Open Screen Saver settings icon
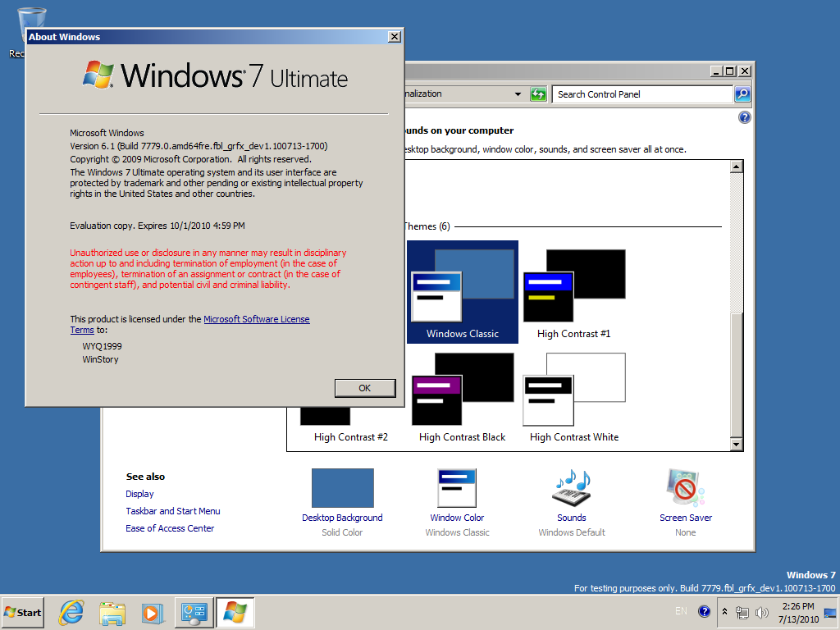This screenshot has width=840, height=630. point(686,488)
